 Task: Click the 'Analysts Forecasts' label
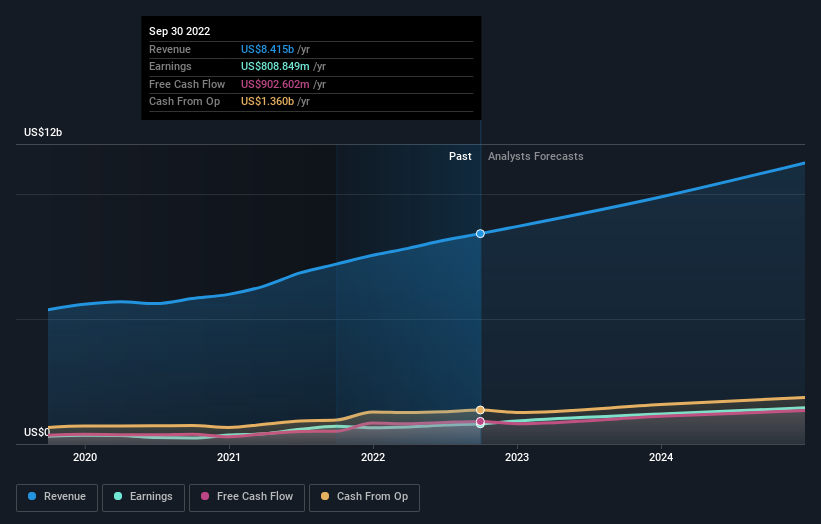[x=536, y=156]
